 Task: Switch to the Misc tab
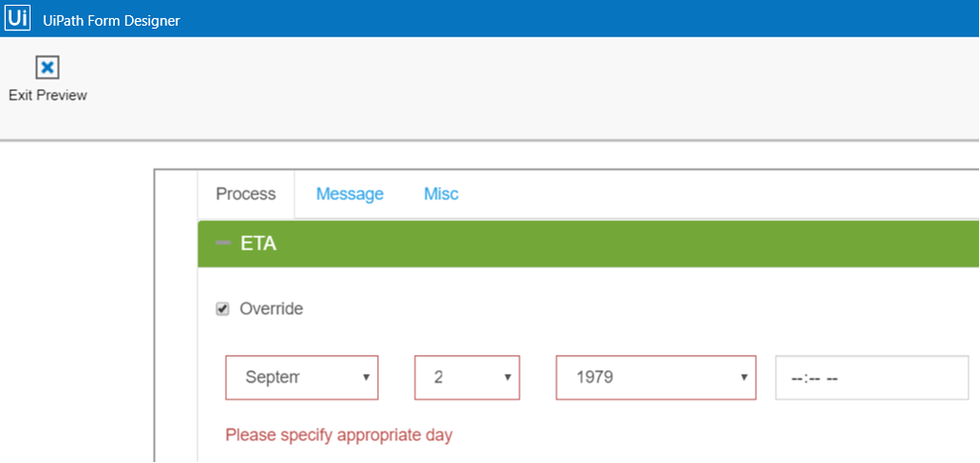tap(441, 194)
